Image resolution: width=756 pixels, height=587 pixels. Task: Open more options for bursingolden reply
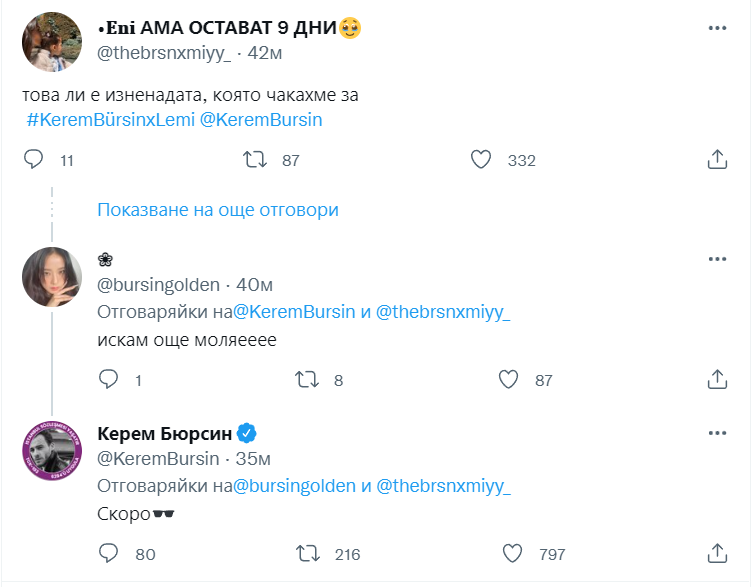tap(717, 259)
